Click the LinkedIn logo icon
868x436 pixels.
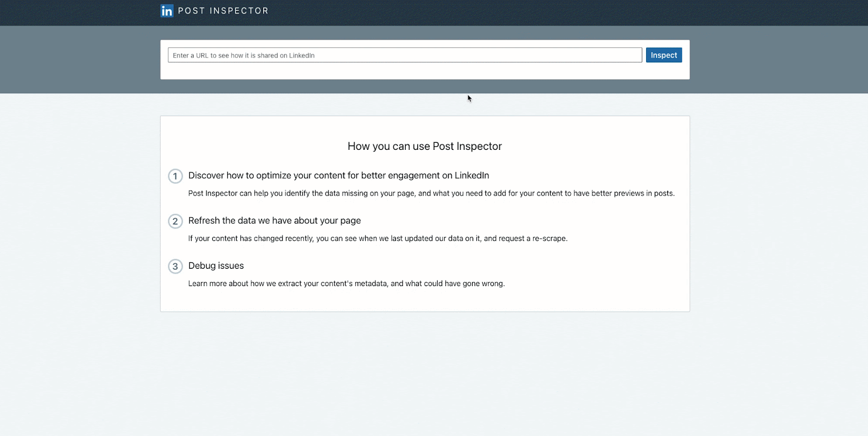tap(167, 11)
